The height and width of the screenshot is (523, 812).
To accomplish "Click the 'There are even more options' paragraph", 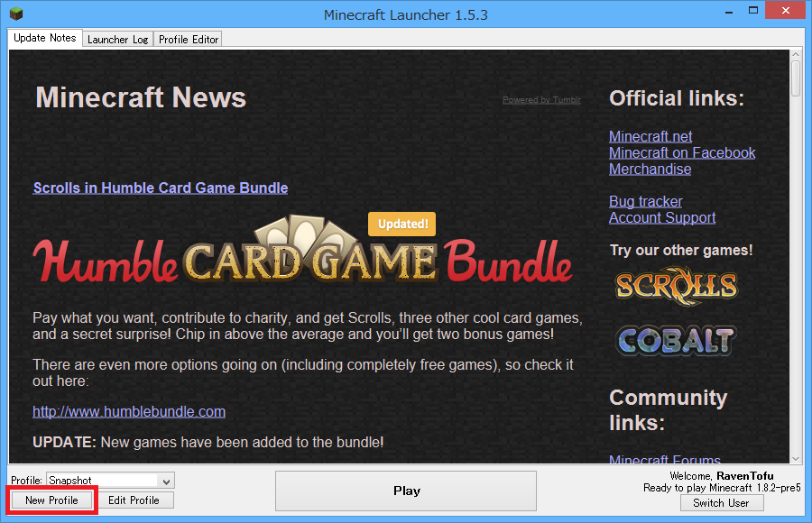I will 303,372.
